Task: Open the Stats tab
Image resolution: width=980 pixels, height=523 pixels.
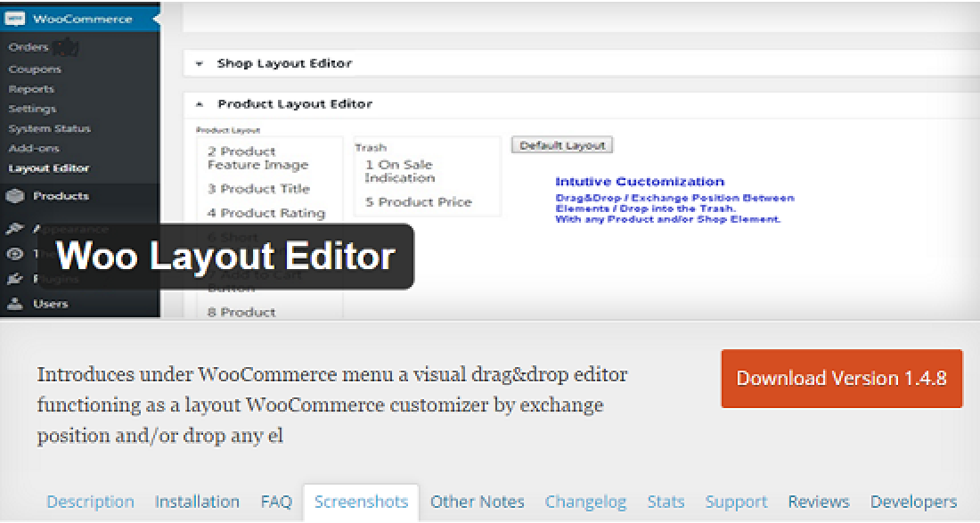Action: 666,502
